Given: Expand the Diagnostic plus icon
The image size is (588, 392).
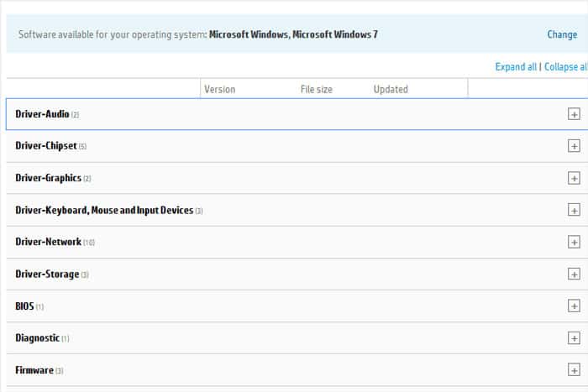Looking at the screenshot, I should [574, 338].
